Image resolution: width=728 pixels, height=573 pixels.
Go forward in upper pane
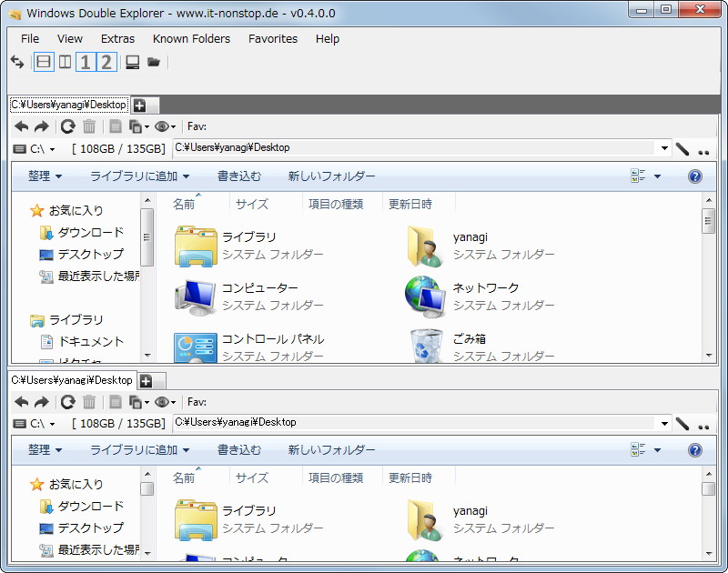point(42,126)
